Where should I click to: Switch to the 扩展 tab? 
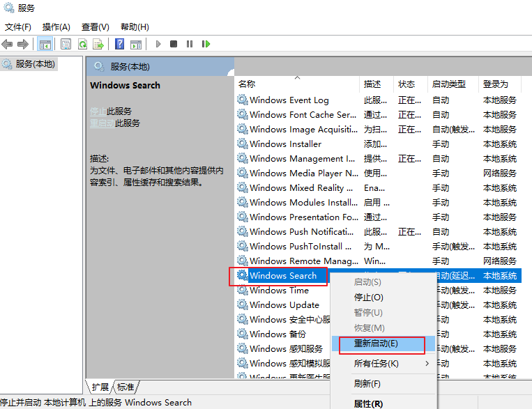pos(100,387)
